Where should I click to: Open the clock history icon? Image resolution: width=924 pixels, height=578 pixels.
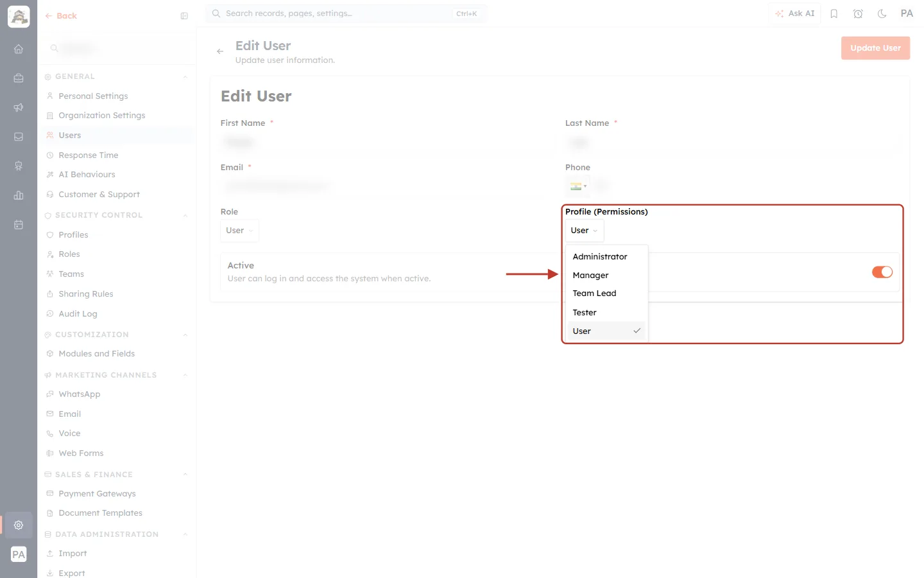coord(858,13)
